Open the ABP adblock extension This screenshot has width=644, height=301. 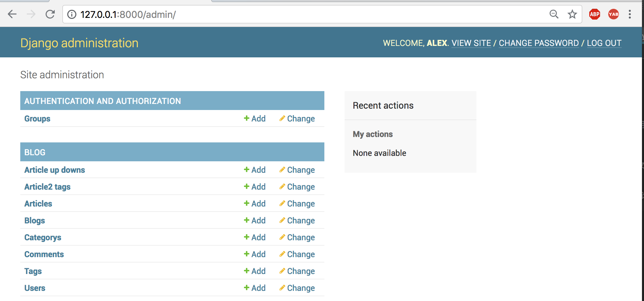595,14
